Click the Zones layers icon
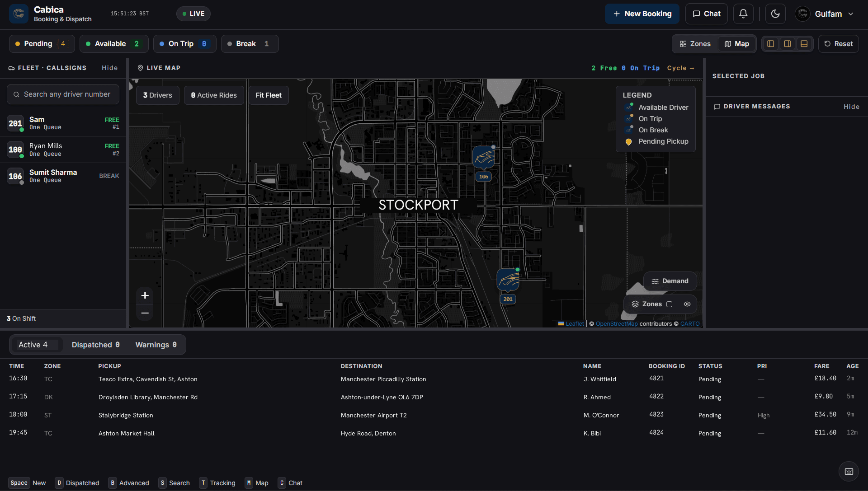This screenshot has width=868, height=491. [635, 304]
